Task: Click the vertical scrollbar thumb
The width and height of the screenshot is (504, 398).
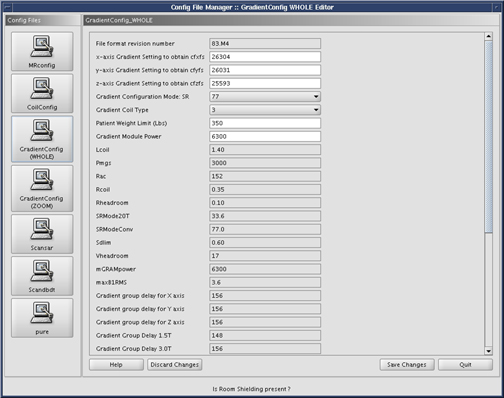Action: [x=488, y=137]
